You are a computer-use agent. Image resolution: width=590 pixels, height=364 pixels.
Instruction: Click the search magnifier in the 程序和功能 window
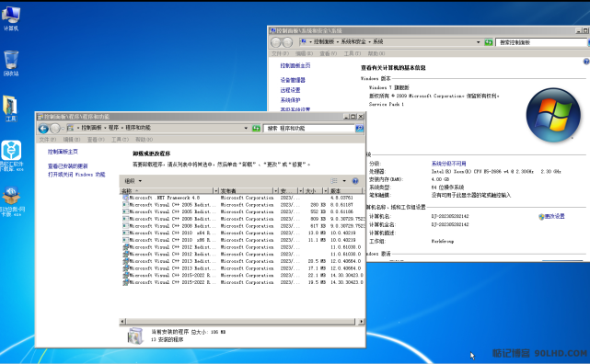pos(359,129)
